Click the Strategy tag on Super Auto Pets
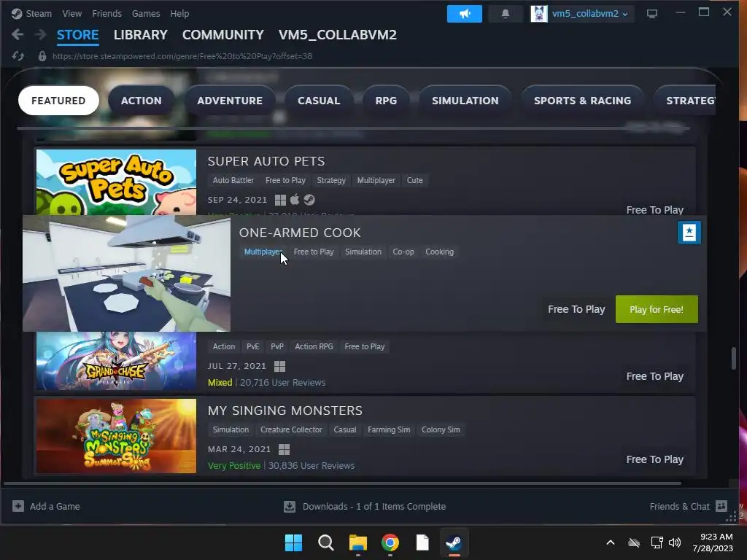This screenshot has width=747, height=560. point(331,180)
